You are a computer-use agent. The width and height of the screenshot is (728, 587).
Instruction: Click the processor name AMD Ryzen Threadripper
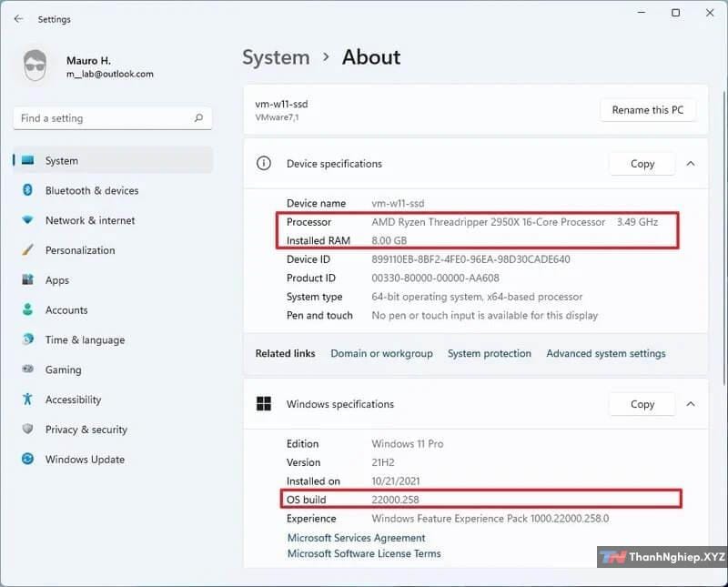coord(489,222)
